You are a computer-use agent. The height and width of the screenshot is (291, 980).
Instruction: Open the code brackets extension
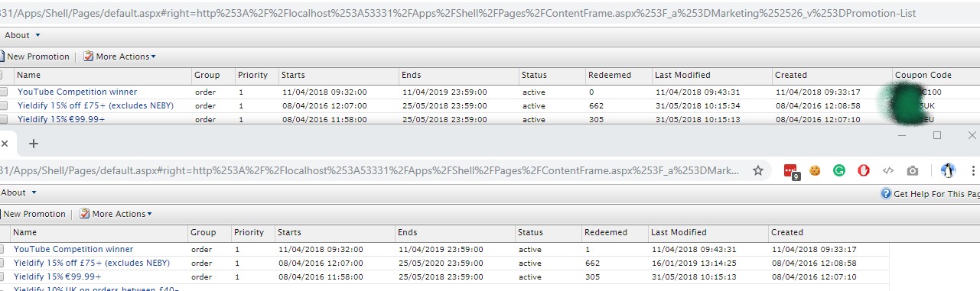888,171
